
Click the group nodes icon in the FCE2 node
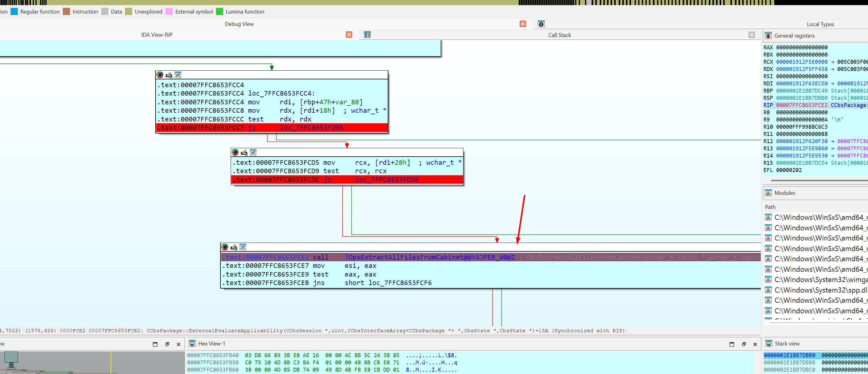pos(243,247)
